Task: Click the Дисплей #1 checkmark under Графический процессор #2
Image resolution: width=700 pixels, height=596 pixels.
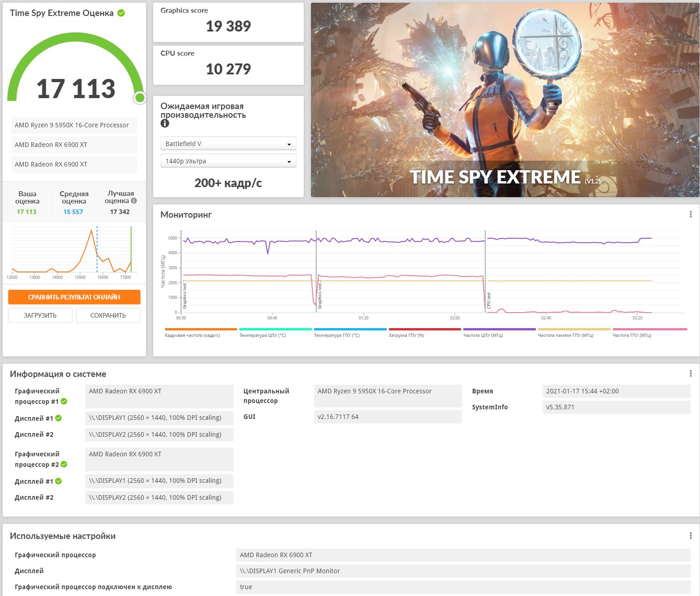Action: (x=58, y=481)
